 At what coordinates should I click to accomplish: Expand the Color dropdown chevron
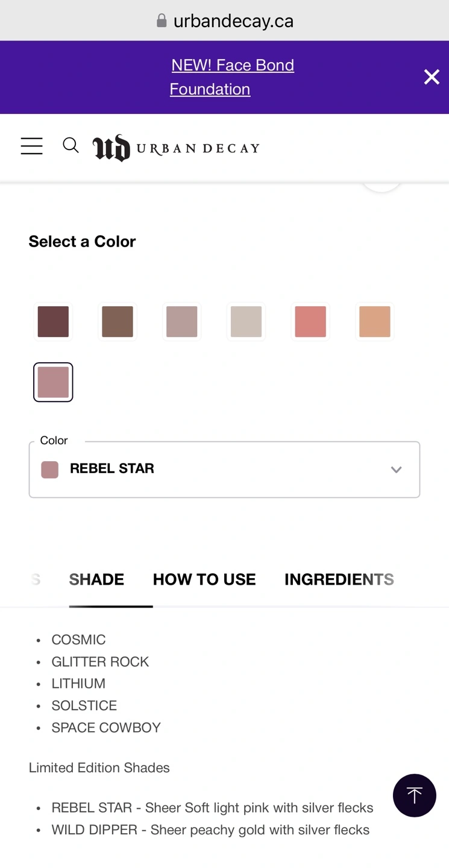coord(396,470)
